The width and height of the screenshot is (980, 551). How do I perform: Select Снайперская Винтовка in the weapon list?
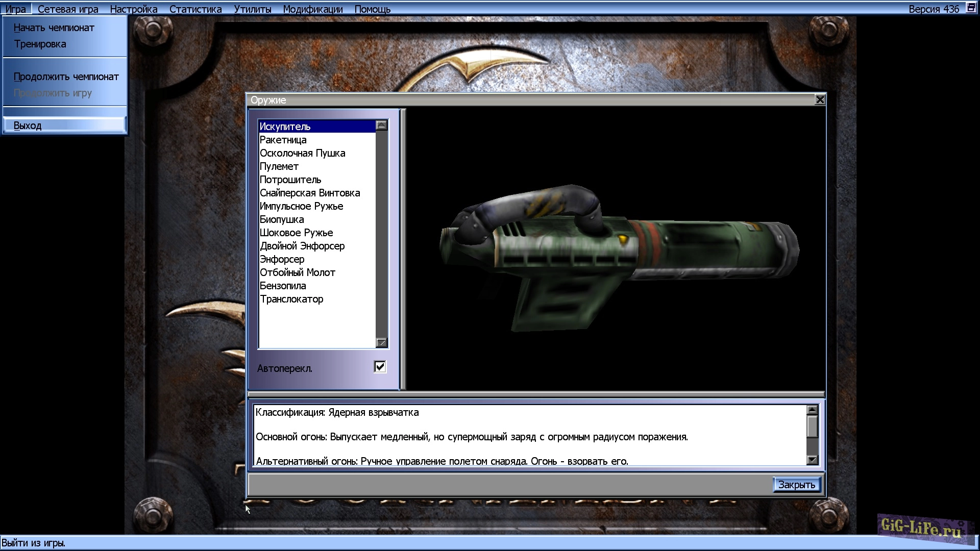coord(310,193)
